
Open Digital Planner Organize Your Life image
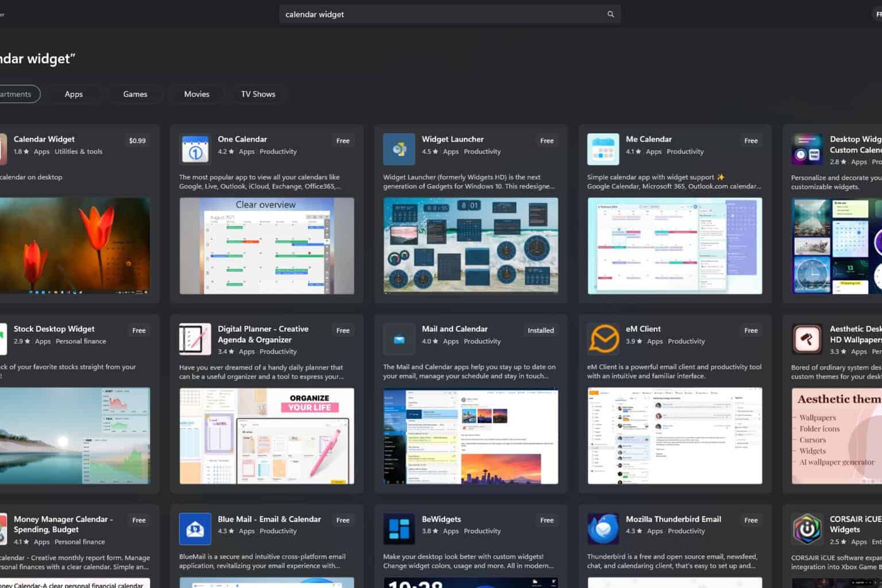(266, 436)
